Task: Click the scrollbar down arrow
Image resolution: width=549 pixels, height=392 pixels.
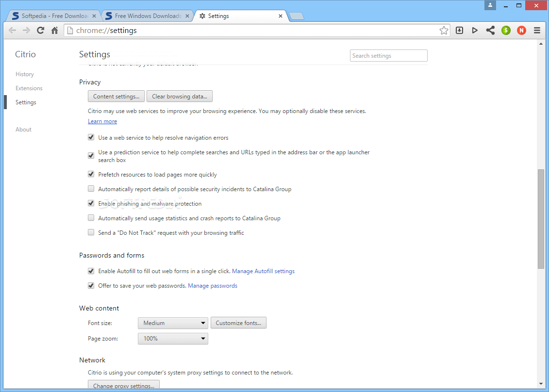Action: [x=541, y=385]
